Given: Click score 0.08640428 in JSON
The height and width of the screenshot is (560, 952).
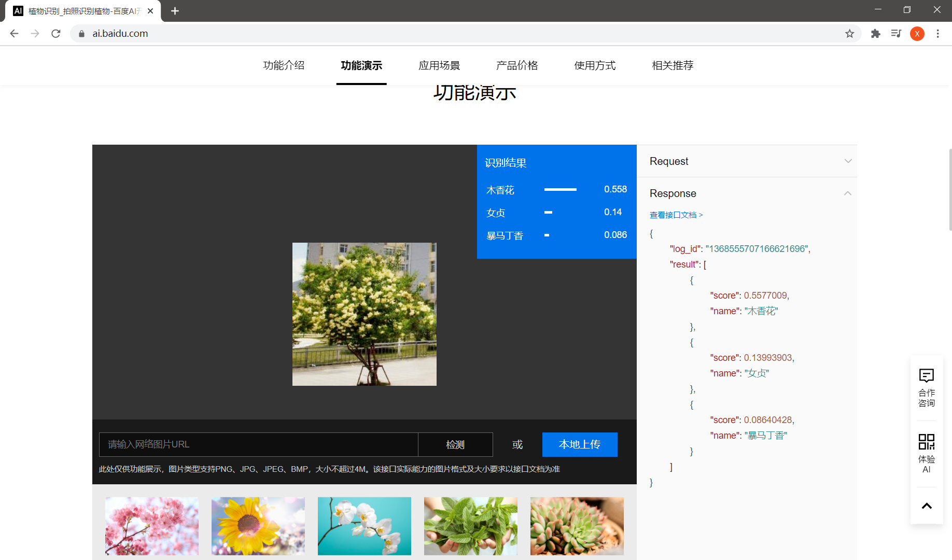Looking at the screenshot, I should (768, 420).
